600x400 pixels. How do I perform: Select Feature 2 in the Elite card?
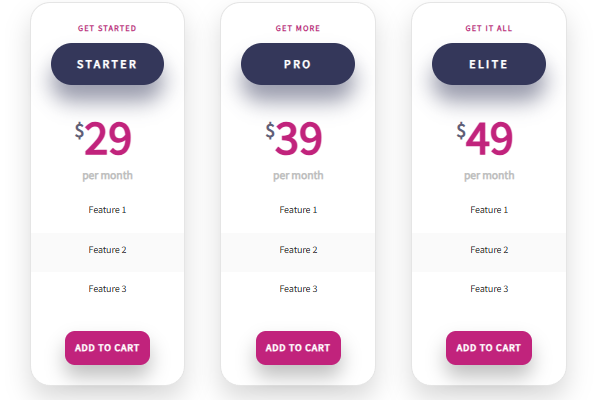click(489, 250)
